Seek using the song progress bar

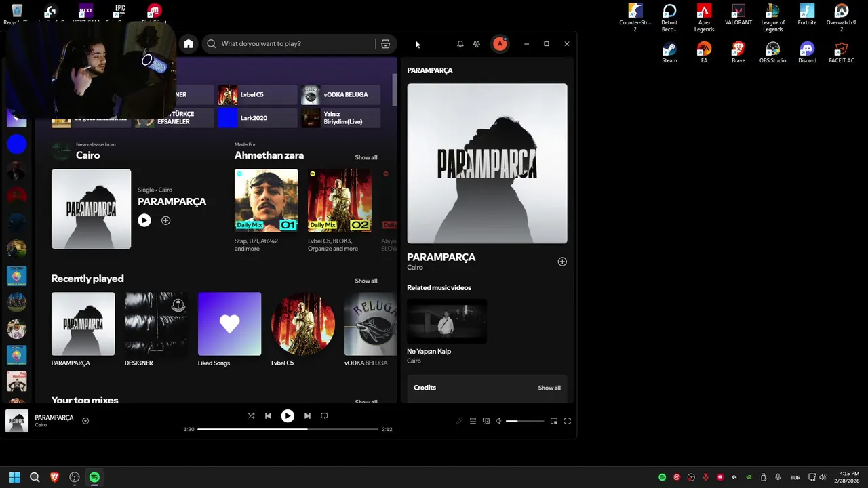point(288,429)
